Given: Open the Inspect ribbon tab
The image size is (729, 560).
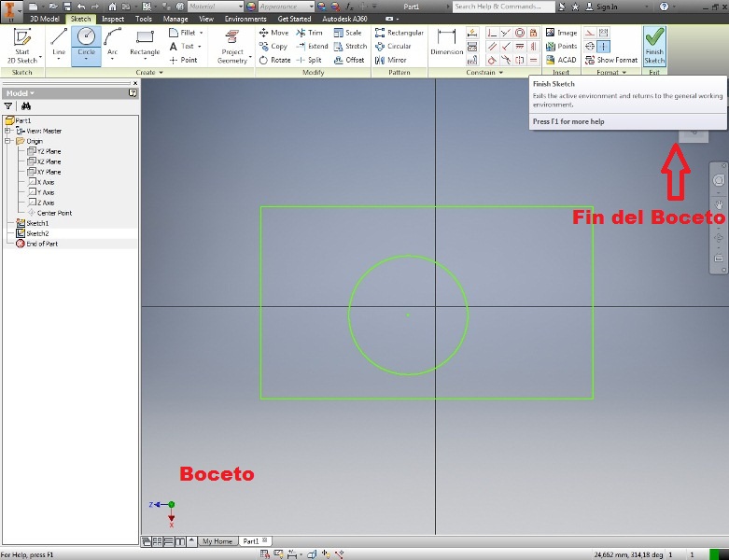Looking at the screenshot, I should pos(113,19).
